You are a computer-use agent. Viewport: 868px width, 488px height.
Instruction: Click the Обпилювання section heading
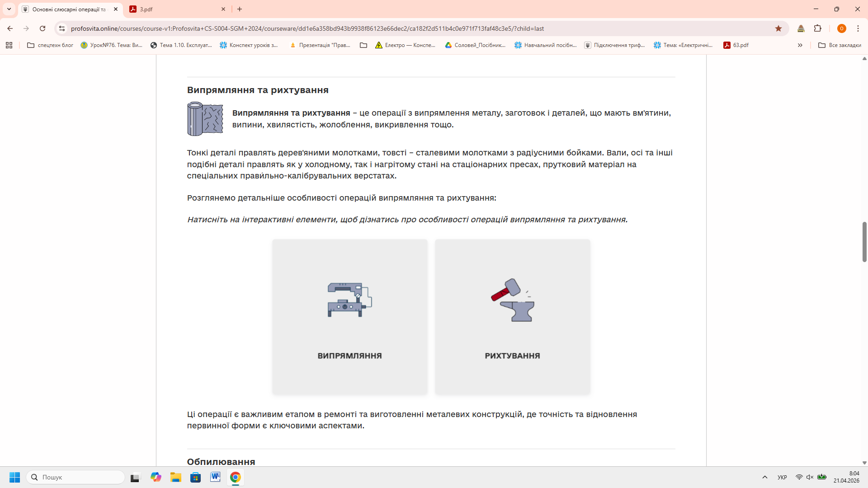click(221, 461)
